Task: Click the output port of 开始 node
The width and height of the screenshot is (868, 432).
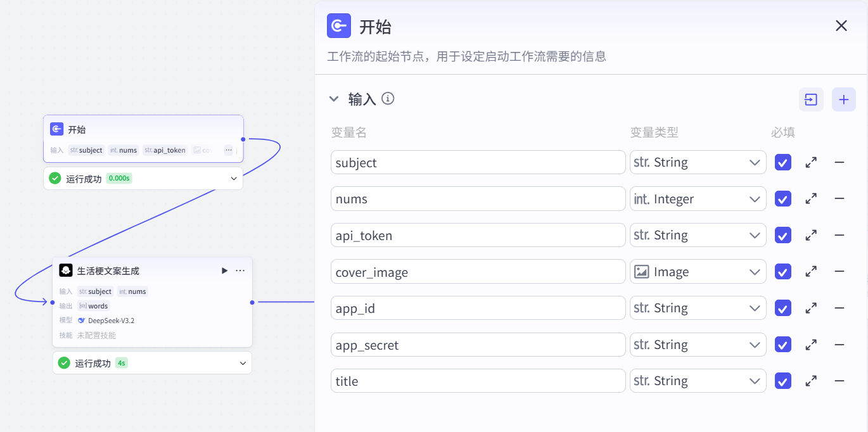Action: [x=243, y=139]
